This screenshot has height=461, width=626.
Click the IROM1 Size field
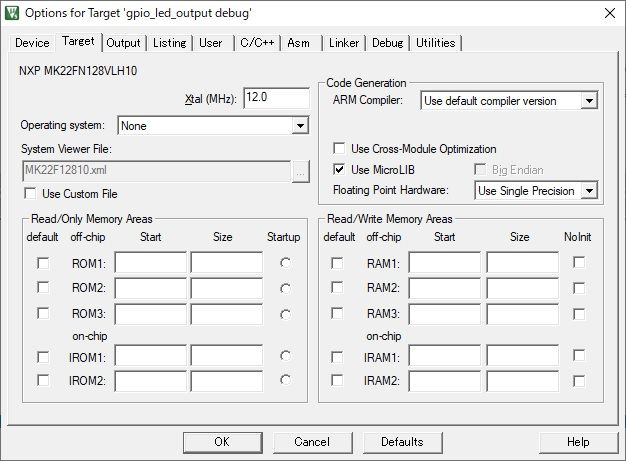click(x=227, y=355)
